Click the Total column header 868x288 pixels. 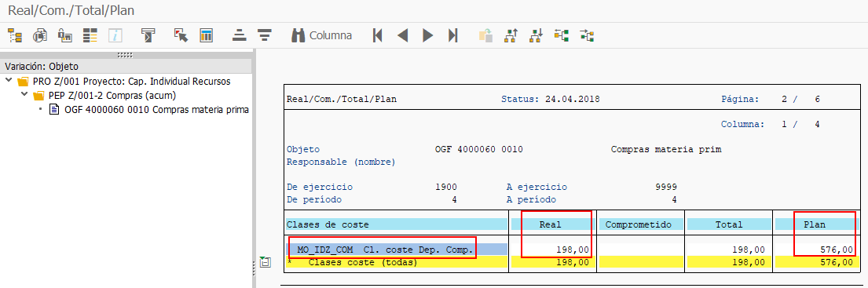(728, 224)
